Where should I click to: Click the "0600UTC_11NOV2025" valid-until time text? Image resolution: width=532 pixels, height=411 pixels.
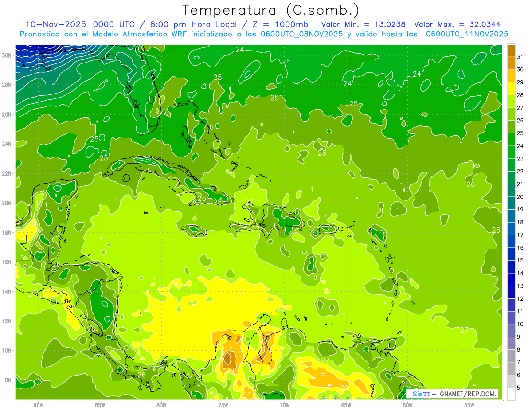point(467,34)
